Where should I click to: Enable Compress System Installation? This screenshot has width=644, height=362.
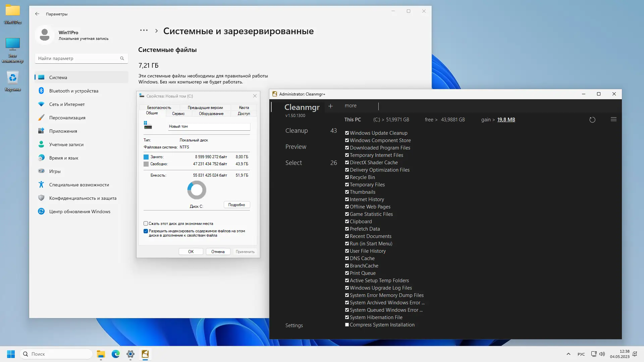click(x=347, y=324)
